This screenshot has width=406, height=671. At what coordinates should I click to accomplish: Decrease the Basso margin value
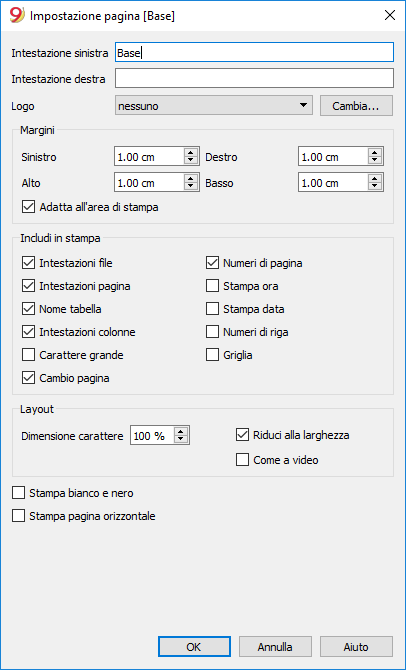pos(375,187)
